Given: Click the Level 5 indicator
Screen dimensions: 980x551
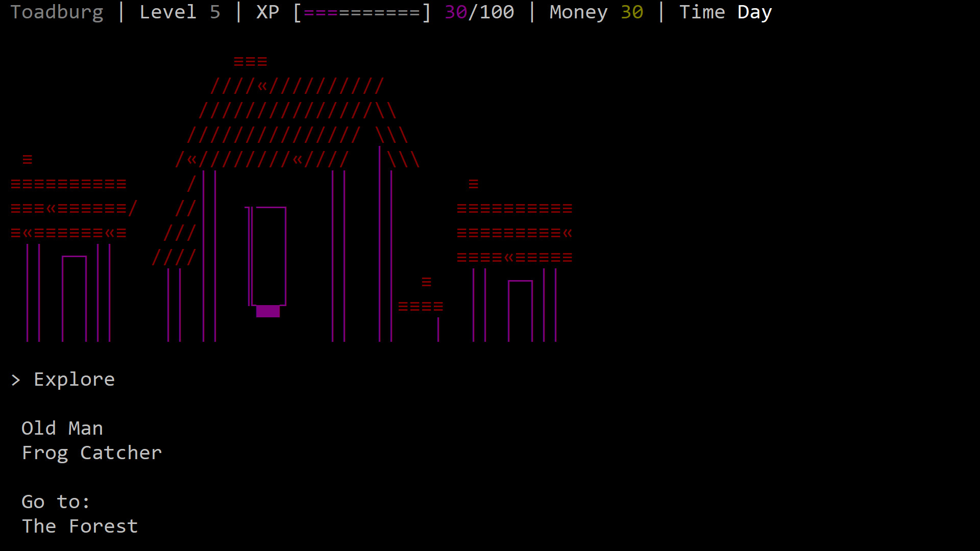Looking at the screenshot, I should (x=180, y=12).
